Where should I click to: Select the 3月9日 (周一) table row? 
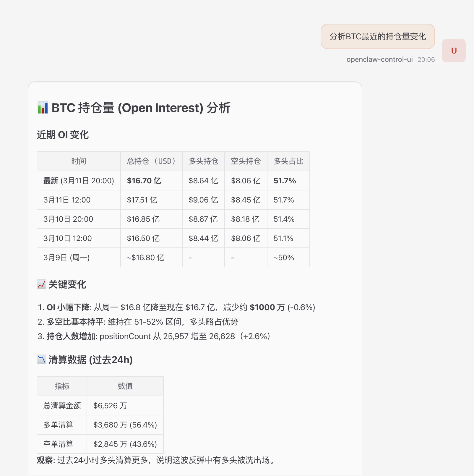click(x=173, y=257)
